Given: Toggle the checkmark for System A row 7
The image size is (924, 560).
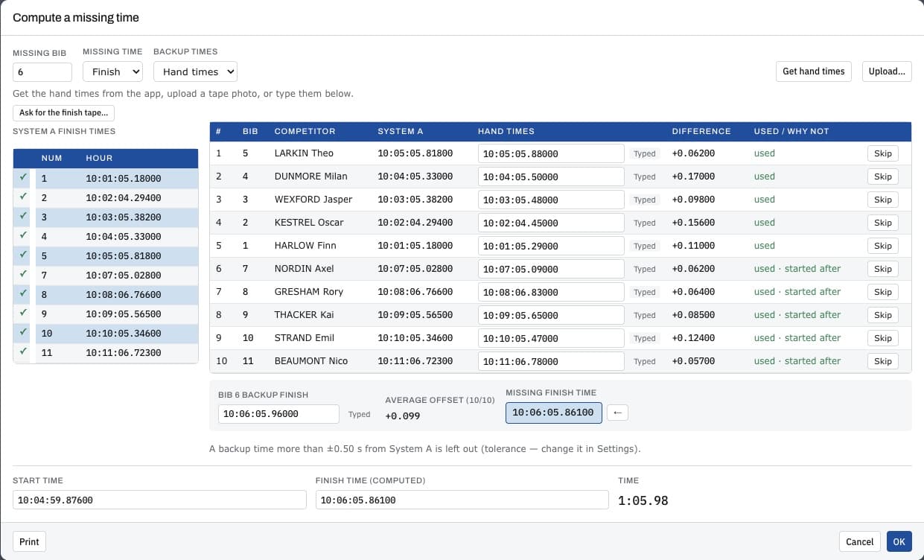Looking at the screenshot, I should (x=23, y=275).
